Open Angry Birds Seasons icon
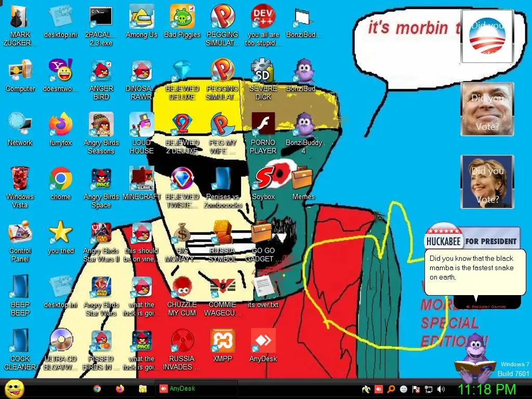This screenshot has width=532, height=399. pyautogui.click(x=101, y=125)
